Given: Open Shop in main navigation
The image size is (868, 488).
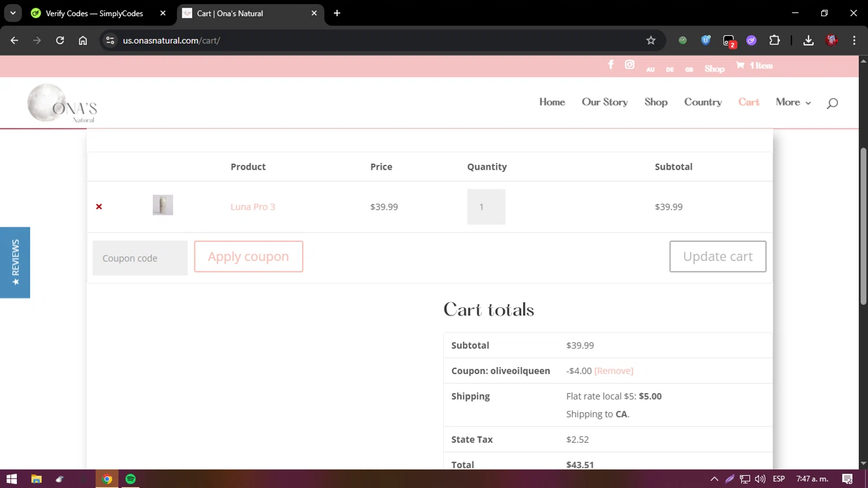Looking at the screenshot, I should [x=656, y=102].
